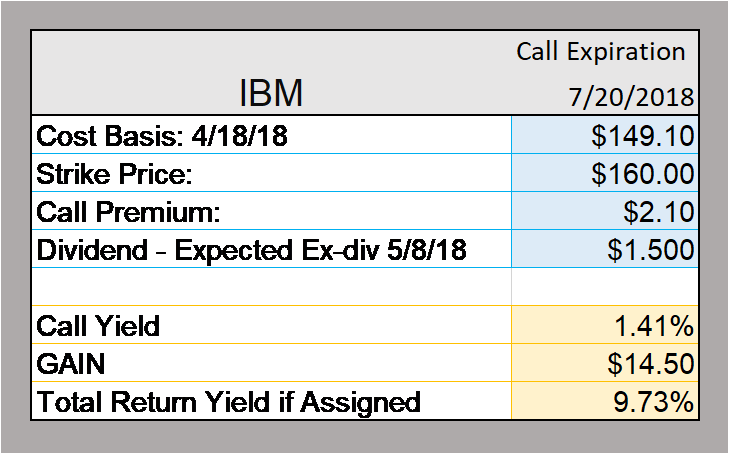The width and height of the screenshot is (729, 454).
Task: Select the empty row's left cell
Action: (x=272, y=287)
